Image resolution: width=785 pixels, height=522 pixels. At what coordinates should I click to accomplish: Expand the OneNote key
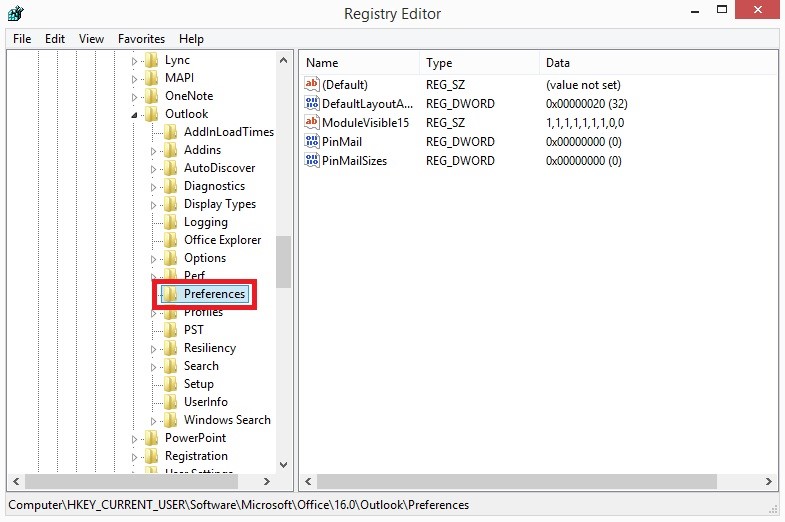(x=134, y=98)
